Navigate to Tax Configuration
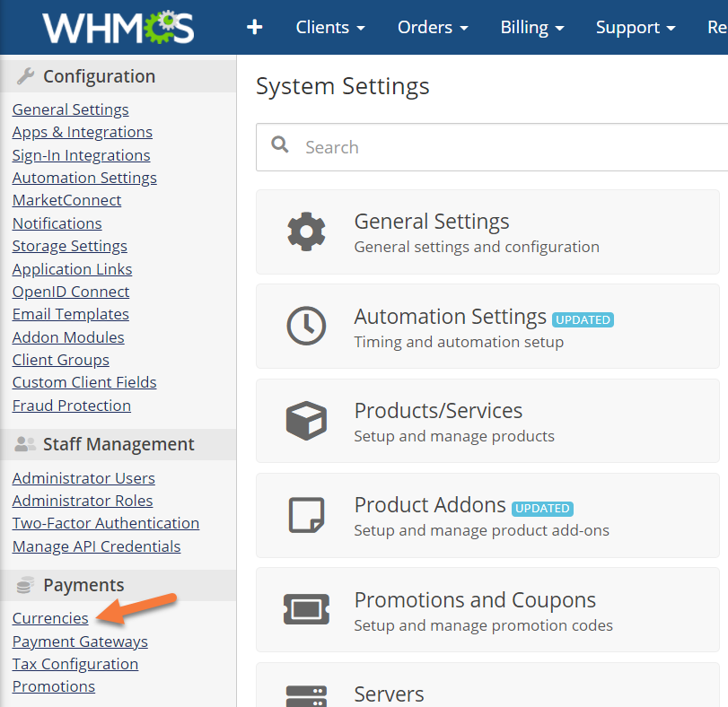The width and height of the screenshot is (728, 707). click(75, 664)
